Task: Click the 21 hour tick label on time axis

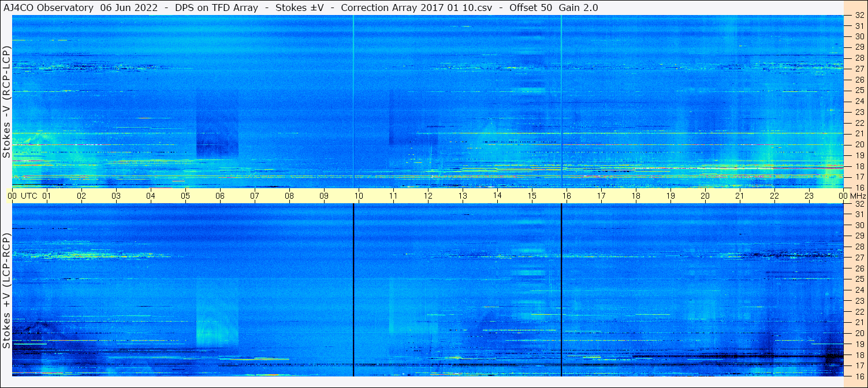Action: pyautogui.click(x=740, y=196)
